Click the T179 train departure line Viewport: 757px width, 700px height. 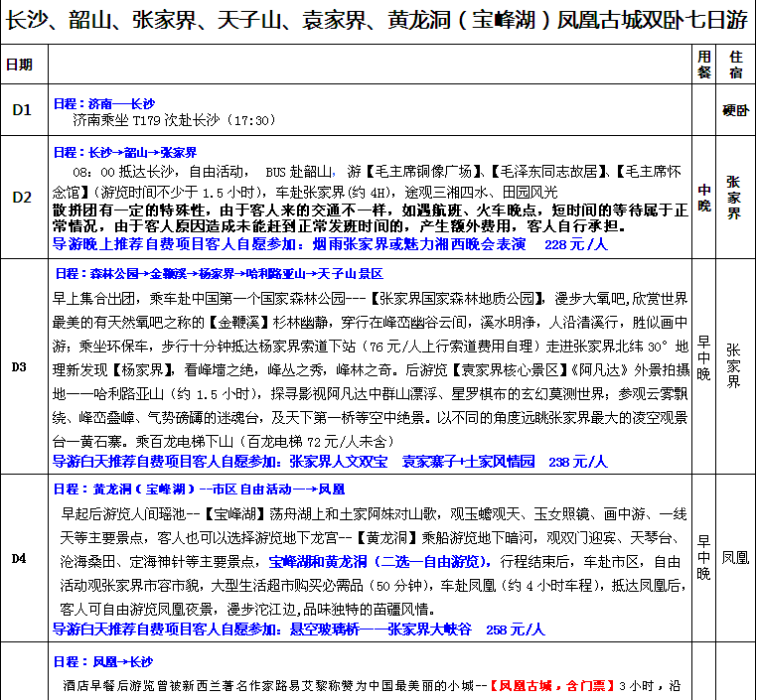click(x=174, y=120)
